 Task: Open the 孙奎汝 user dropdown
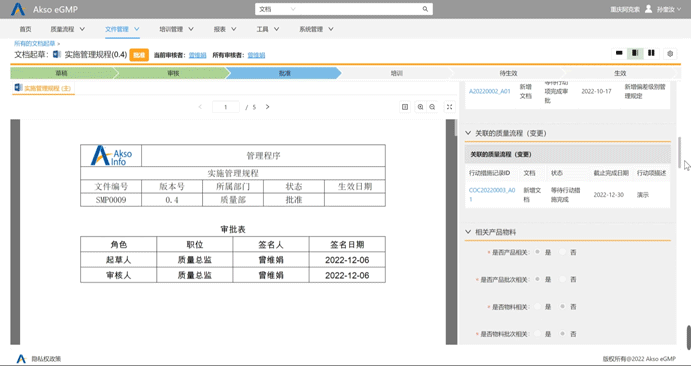pos(669,9)
